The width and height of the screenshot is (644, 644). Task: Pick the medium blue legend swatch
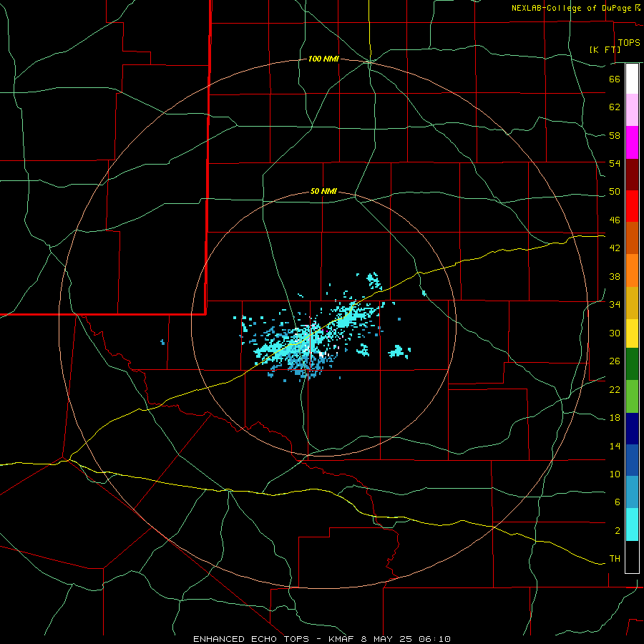(632, 460)
